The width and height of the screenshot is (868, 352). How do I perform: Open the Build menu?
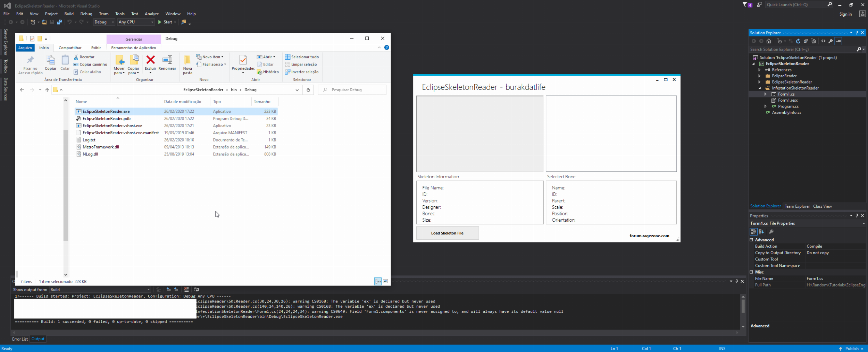coord(69,14)
